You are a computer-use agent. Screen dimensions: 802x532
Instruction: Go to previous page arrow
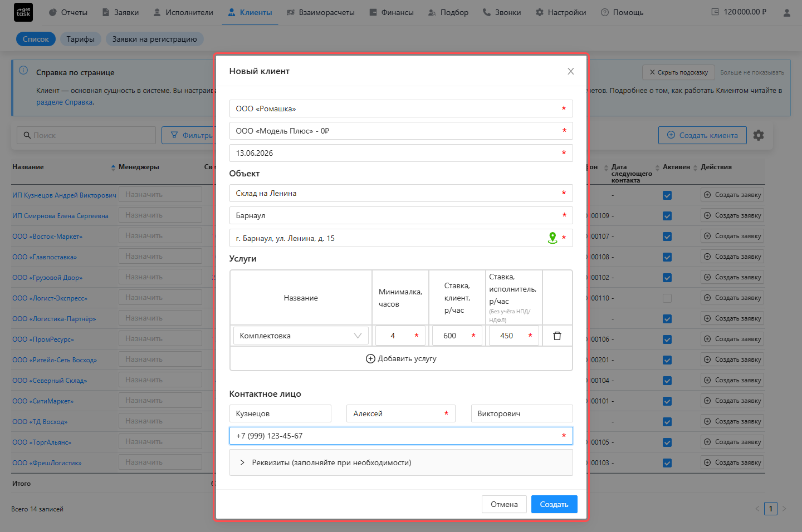tap(757, 509)
